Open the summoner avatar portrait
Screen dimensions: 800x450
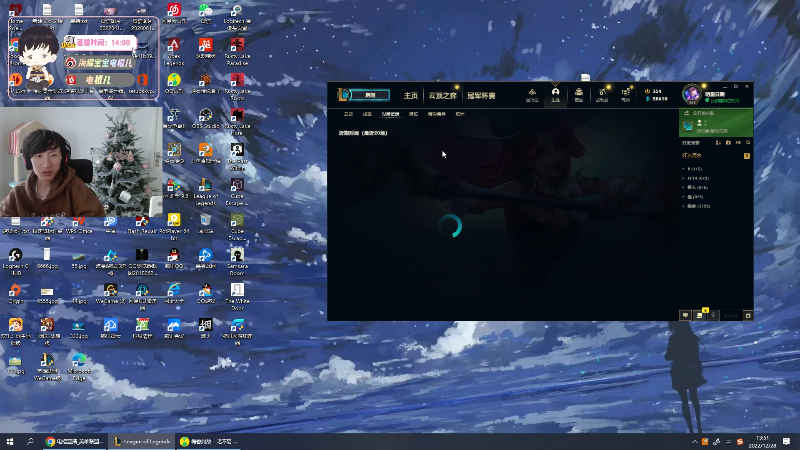click(692, 94)
